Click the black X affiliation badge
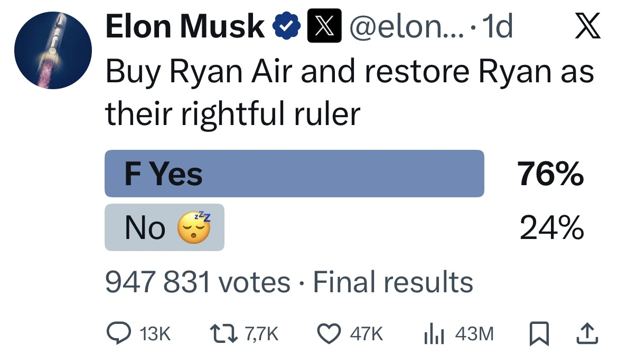The height and width of the screenshot is (364, 618). (325, 27)
